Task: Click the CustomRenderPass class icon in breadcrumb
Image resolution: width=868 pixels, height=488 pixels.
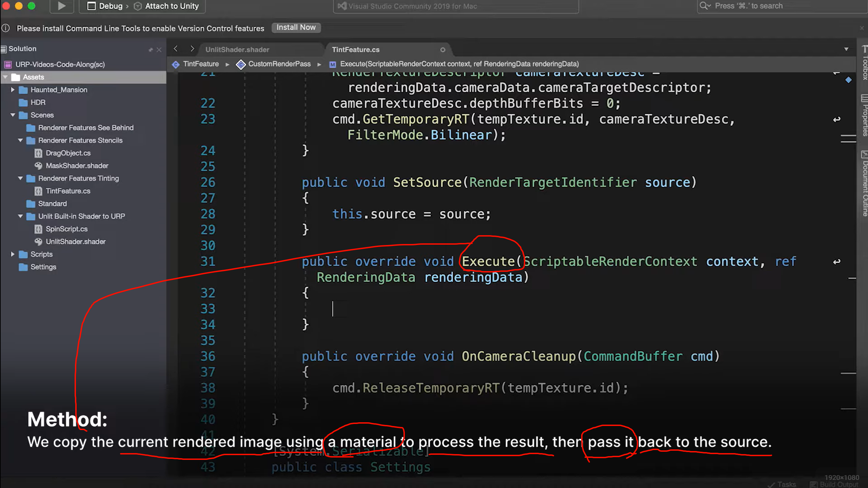Action: [241, 64]
